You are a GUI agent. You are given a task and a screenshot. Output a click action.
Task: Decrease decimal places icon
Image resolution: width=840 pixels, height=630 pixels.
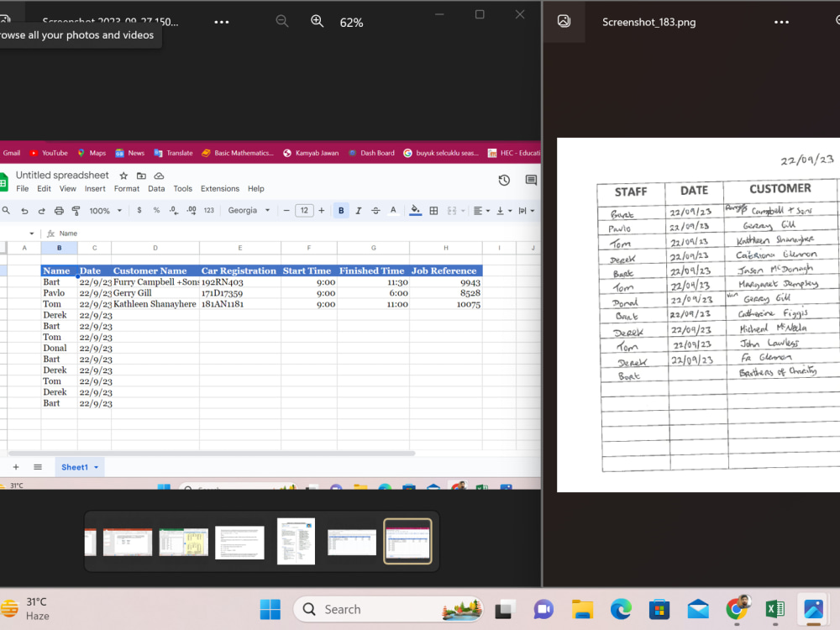click(x=174, y=211)
